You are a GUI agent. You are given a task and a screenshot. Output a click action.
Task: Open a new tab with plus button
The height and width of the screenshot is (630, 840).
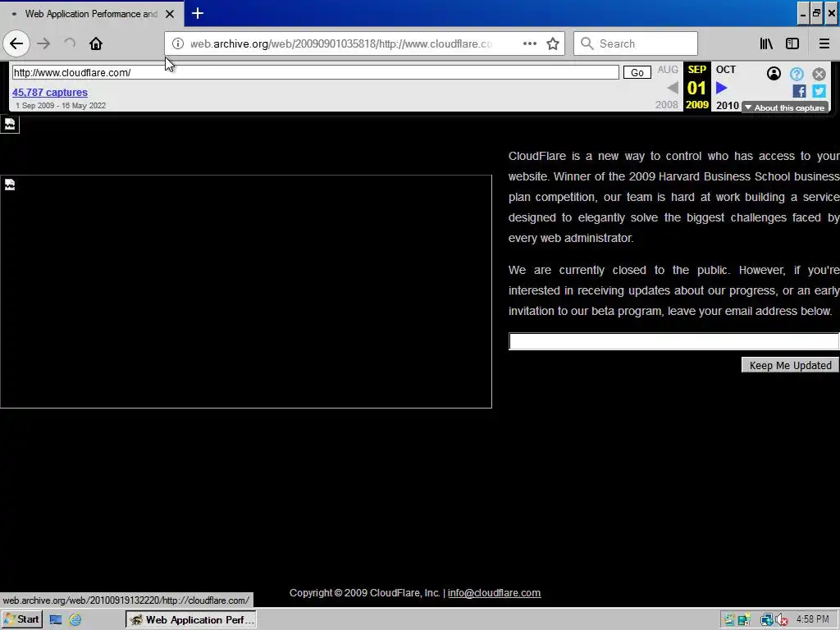pyautogui.click(x=198, y=13)
